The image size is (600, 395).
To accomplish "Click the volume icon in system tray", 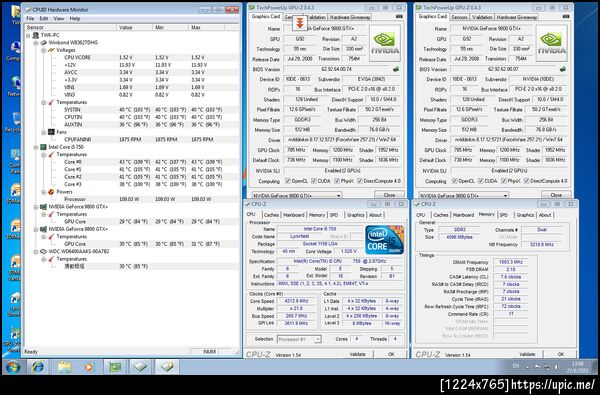I will coord(556,367).
